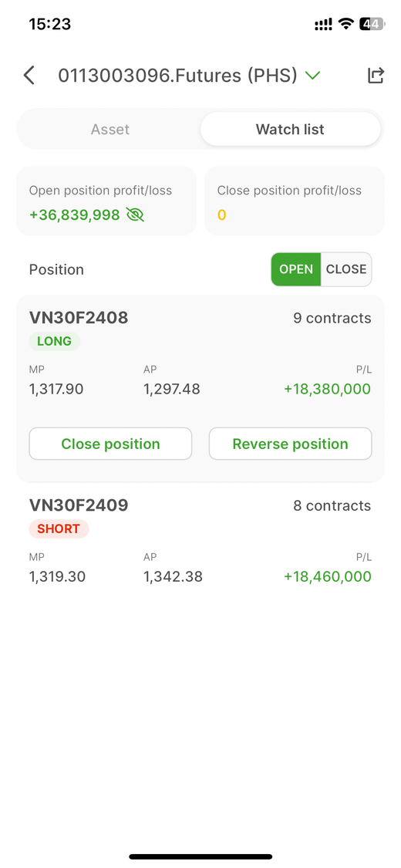Select the Watch list tab
Viewport: 401px width, 868px height.
[290, 130]
